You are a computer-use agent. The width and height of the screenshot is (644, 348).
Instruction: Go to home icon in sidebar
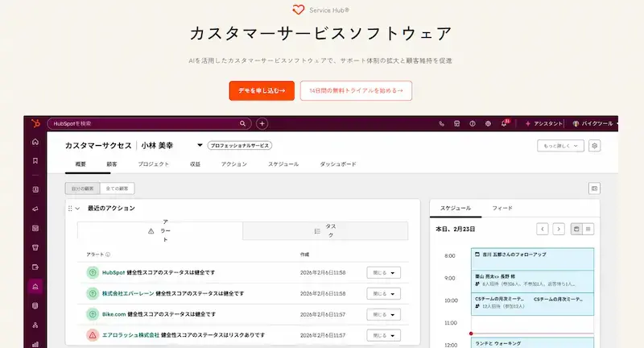point(35,142)
